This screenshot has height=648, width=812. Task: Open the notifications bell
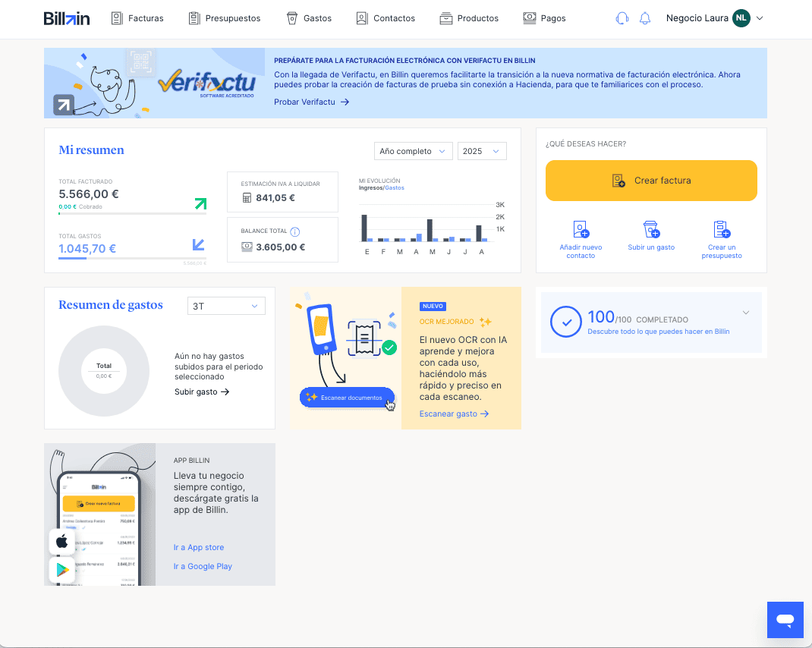click(645, 19)
